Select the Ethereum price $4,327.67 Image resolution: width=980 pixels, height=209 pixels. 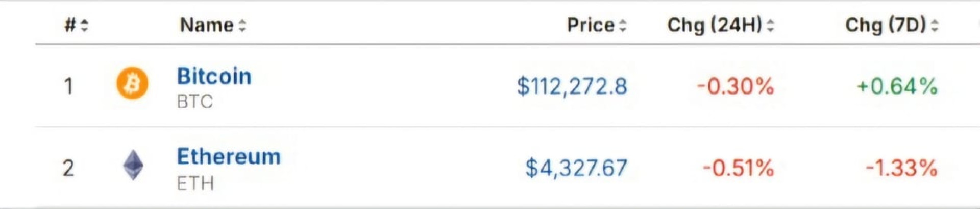click(x=576, y=168)
